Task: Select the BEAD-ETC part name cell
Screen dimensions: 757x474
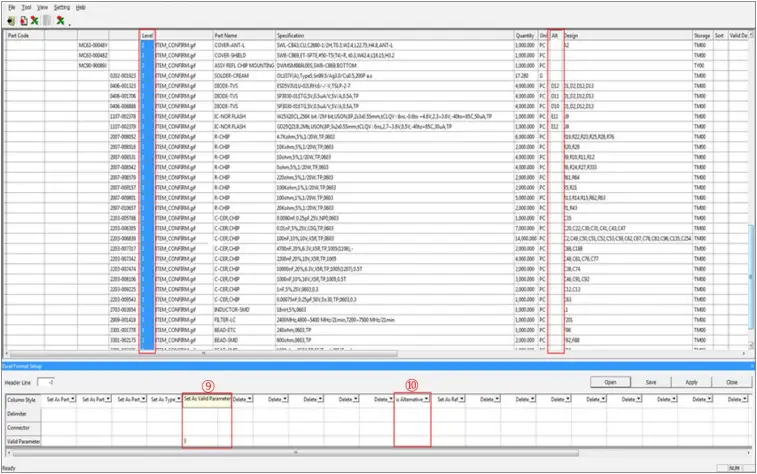Action: (x=244, y=330)
